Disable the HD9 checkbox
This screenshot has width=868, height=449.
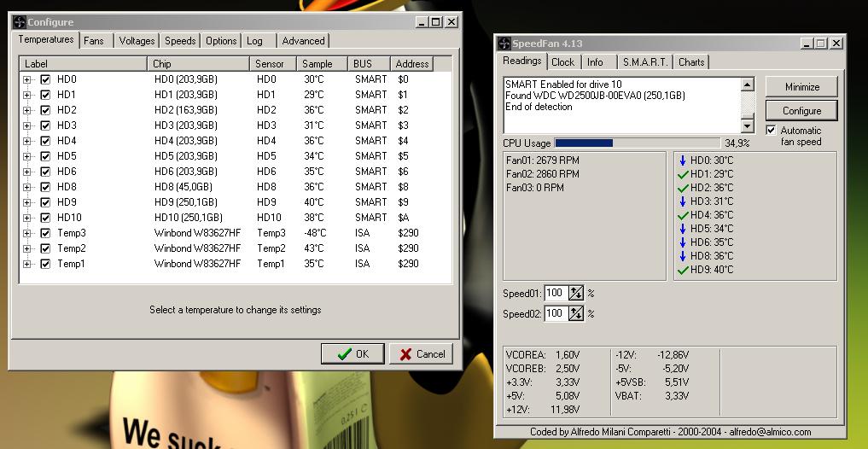pyautogui.click(x=45, y=202)
